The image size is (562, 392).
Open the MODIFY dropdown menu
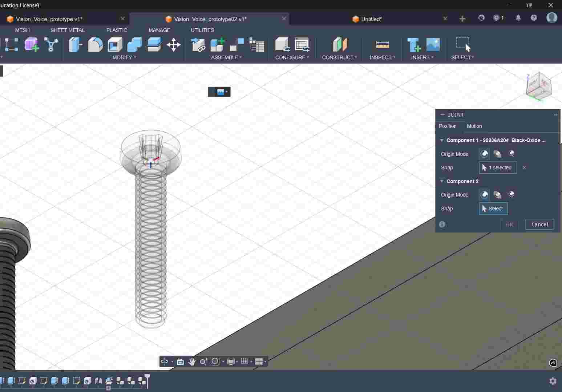pos(124,57)
